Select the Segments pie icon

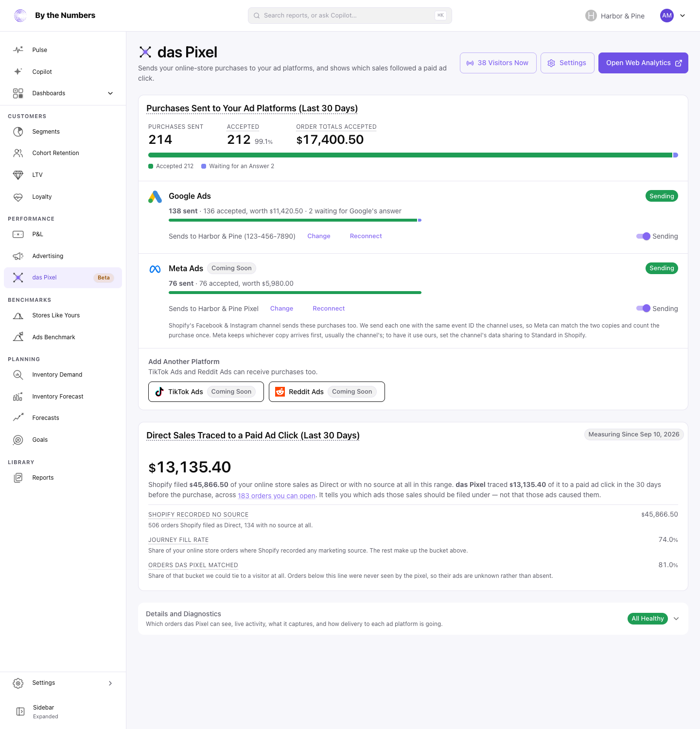click(x=18, y=132)
